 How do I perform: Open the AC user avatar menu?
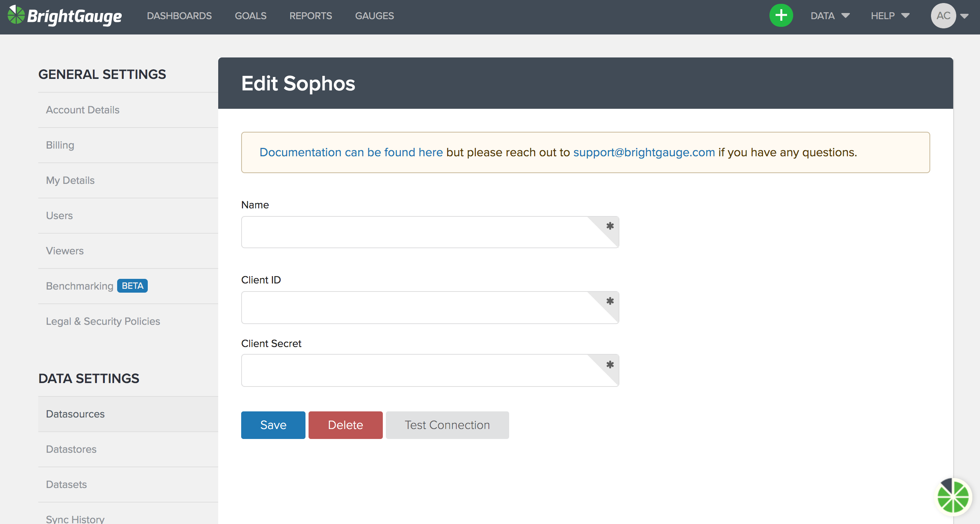click(943, 16)
